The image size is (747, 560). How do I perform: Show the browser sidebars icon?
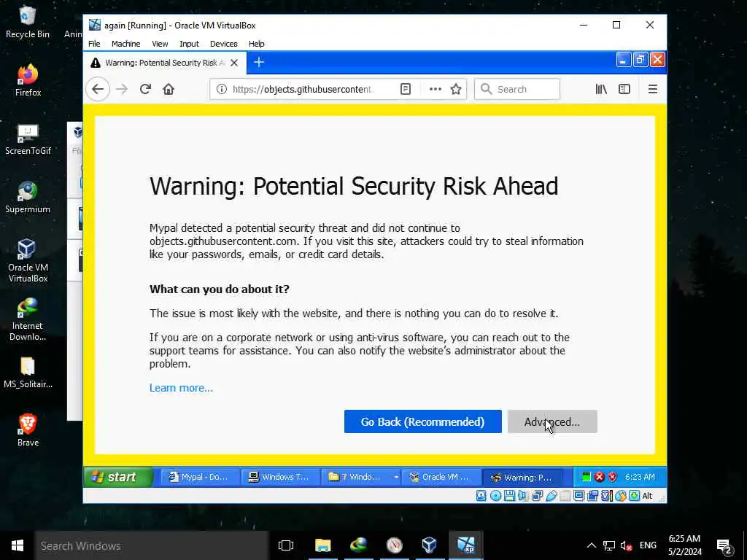[624, 89]
